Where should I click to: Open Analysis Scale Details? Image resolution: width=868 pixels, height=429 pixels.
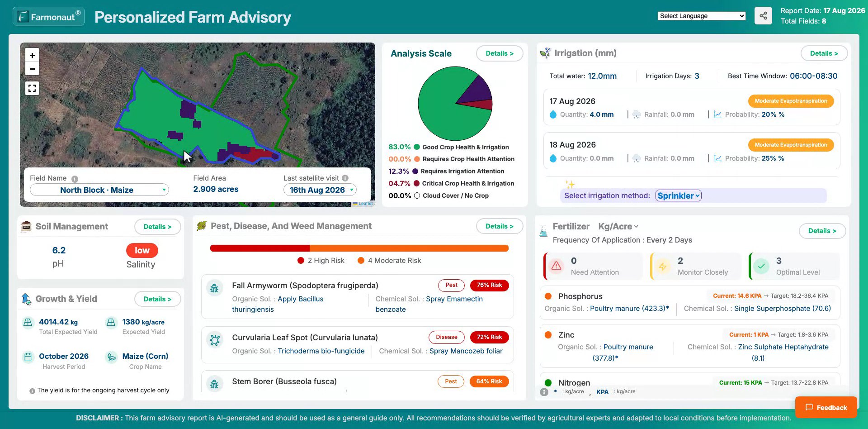pos(500,53)
